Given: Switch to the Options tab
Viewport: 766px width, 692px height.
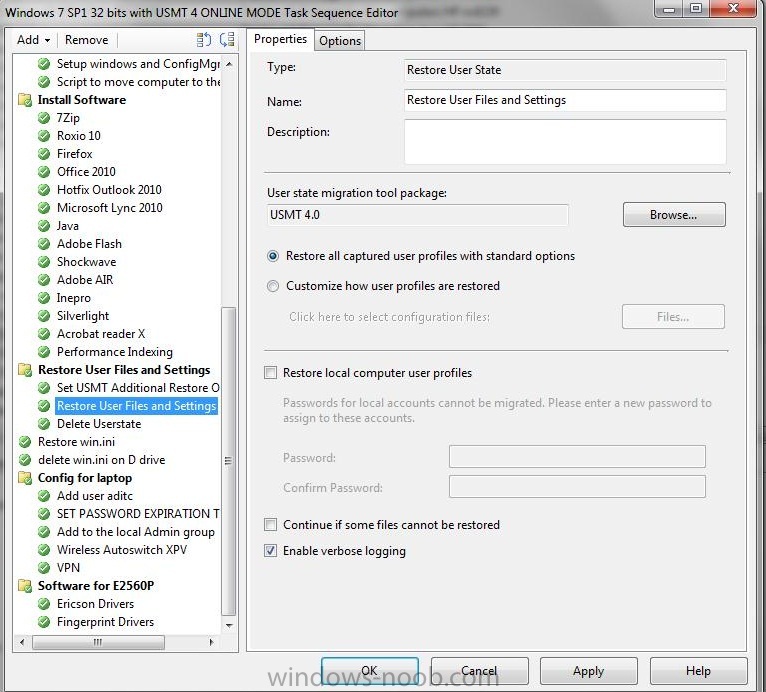Looking at the screenshot, I should 340,41.
